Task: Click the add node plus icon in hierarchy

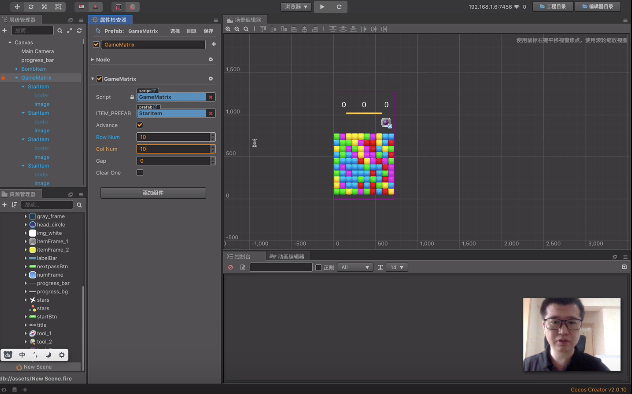Action: pyautogui.click(x=4, y=31)
